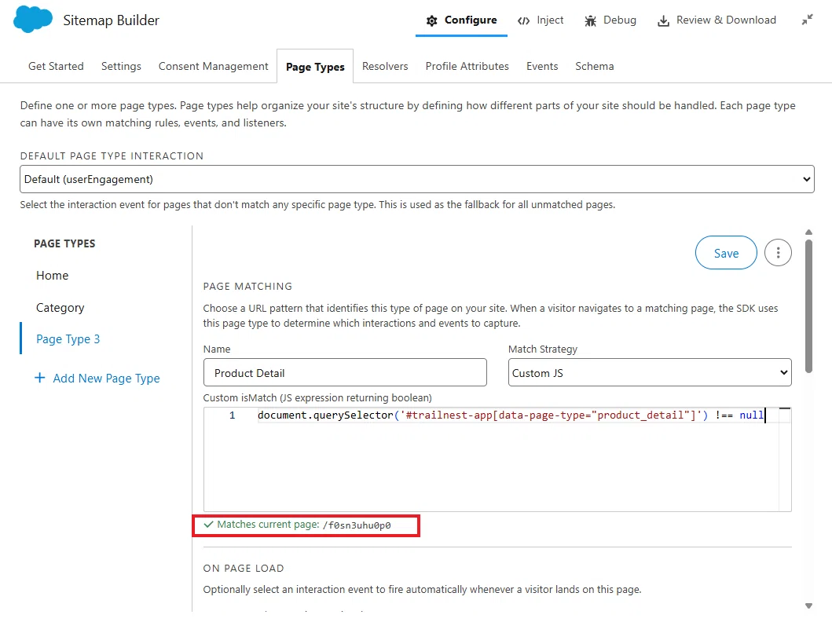Click the Save button
Image resolution: width=832 pixels, height=644 pixels.
pyautogui.click(x=726, y=253)
